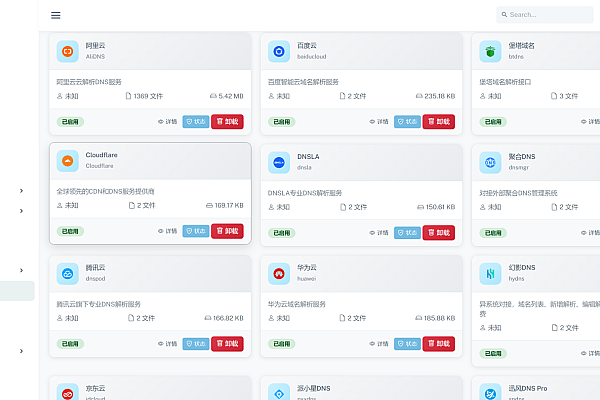Click 状态 button on 百度云 card
Screen dimensions: 600x400
[x=407, y=122]
